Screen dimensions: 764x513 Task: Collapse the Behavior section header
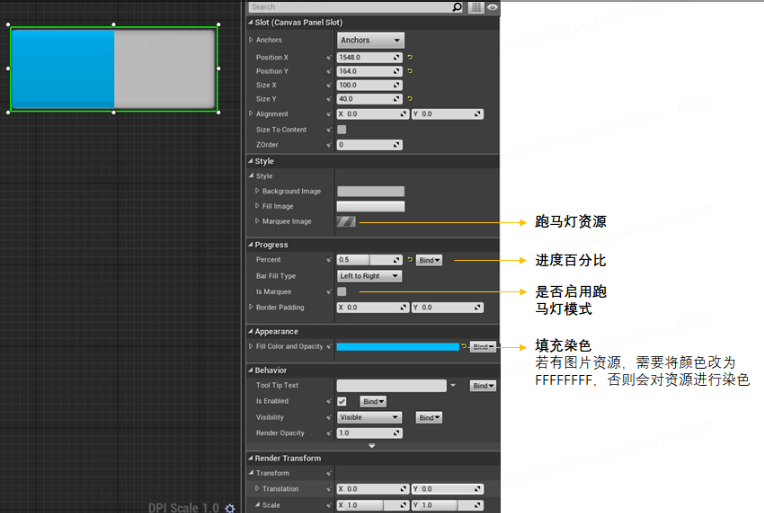click(x=250, y=370)
